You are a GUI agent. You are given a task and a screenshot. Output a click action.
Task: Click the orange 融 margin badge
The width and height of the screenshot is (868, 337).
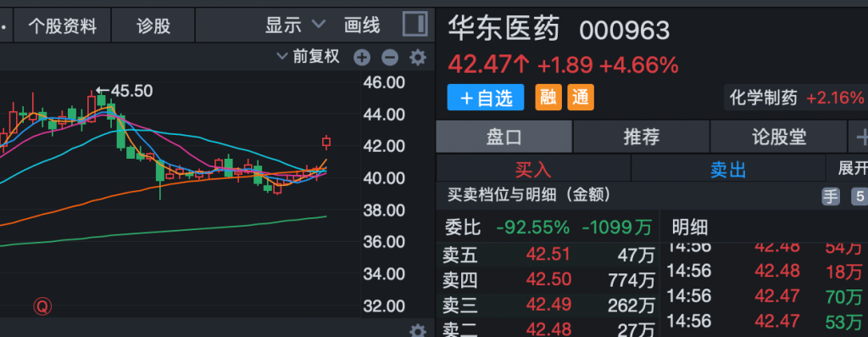(548, 98)
